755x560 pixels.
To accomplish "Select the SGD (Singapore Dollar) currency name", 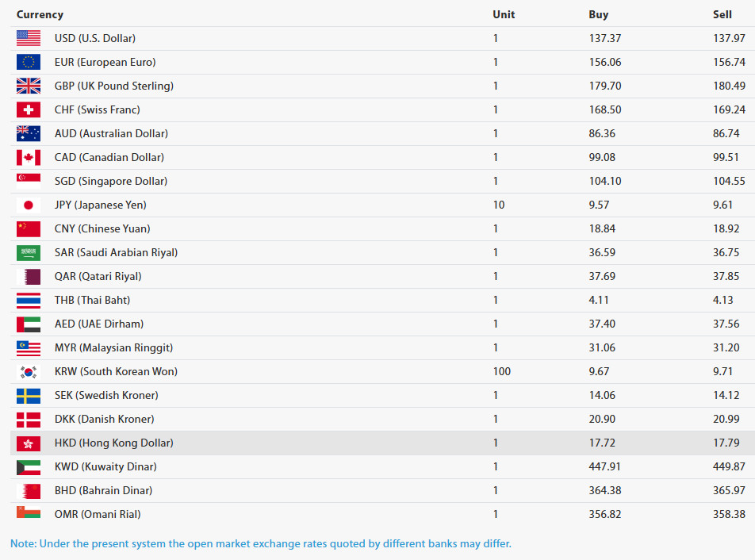I will coord(111,181).
